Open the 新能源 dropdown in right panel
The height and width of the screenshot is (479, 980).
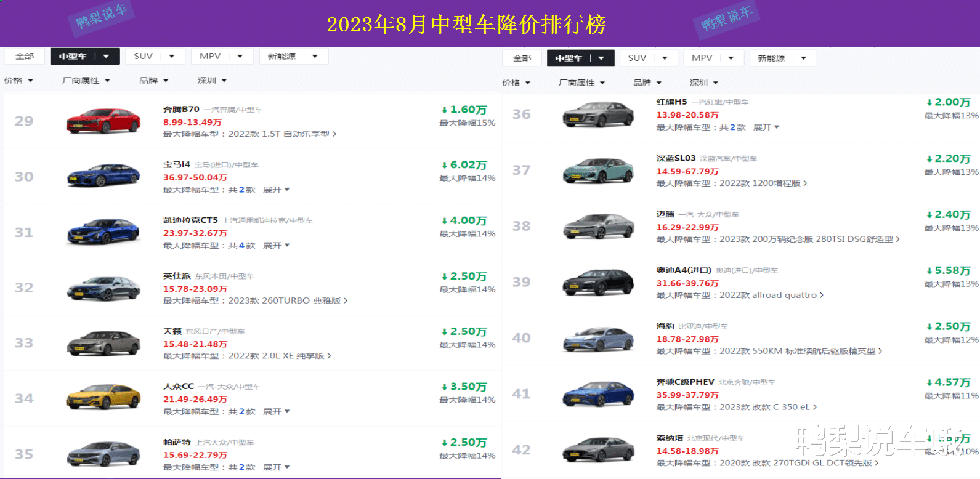[783, 58]
